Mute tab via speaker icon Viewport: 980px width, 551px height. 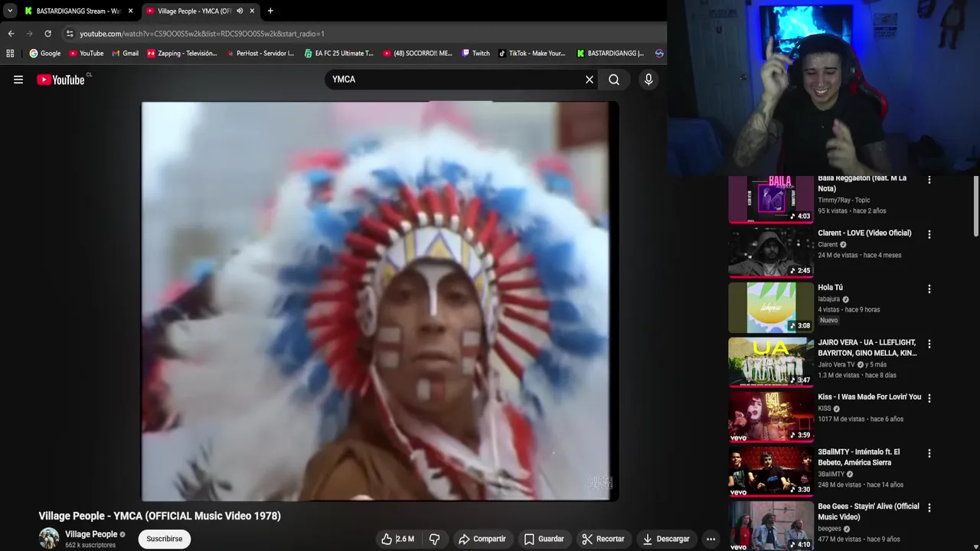point(240,11)
